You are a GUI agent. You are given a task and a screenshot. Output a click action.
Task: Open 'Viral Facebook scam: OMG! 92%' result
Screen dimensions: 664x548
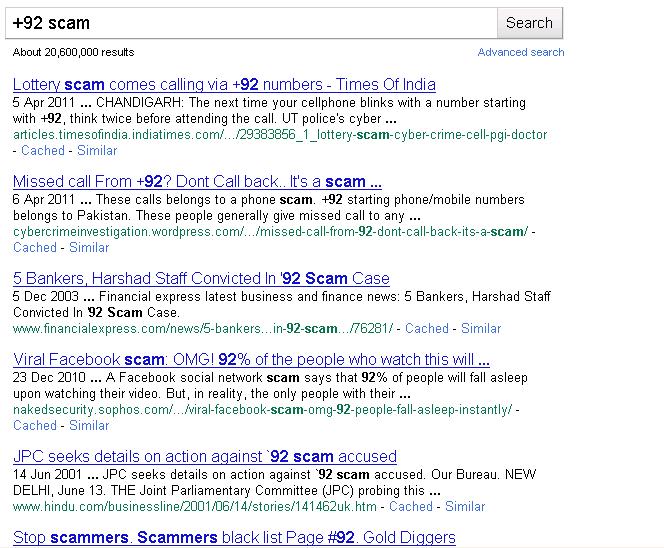coord(251,359)
